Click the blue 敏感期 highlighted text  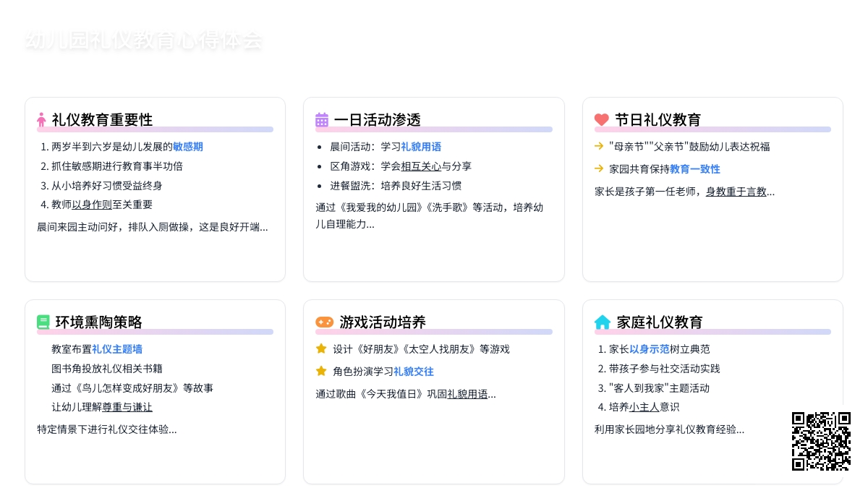click(188, 147)
